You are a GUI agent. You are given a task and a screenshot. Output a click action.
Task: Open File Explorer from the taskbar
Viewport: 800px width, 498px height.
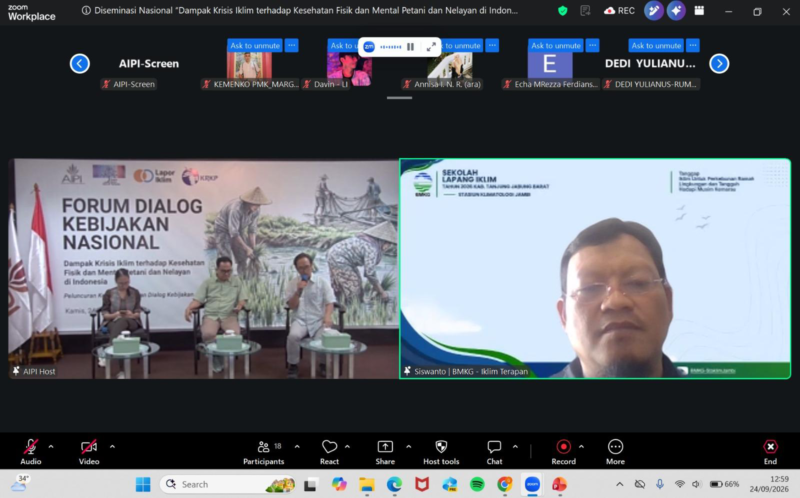(366, 484)
